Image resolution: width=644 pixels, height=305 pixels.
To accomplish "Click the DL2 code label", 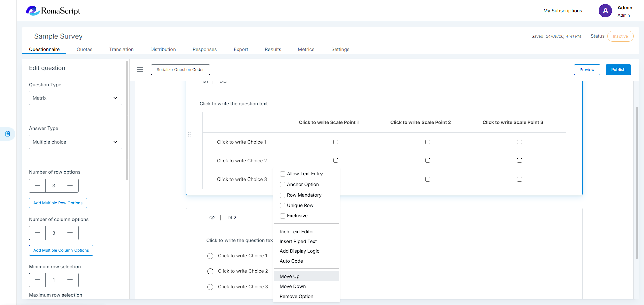I will coord(232,218).
